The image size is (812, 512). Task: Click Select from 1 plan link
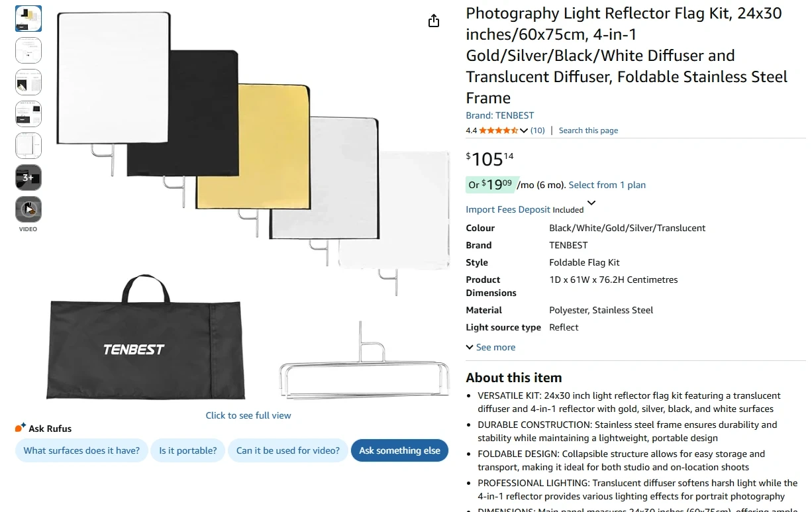click(x=607, y=185)
